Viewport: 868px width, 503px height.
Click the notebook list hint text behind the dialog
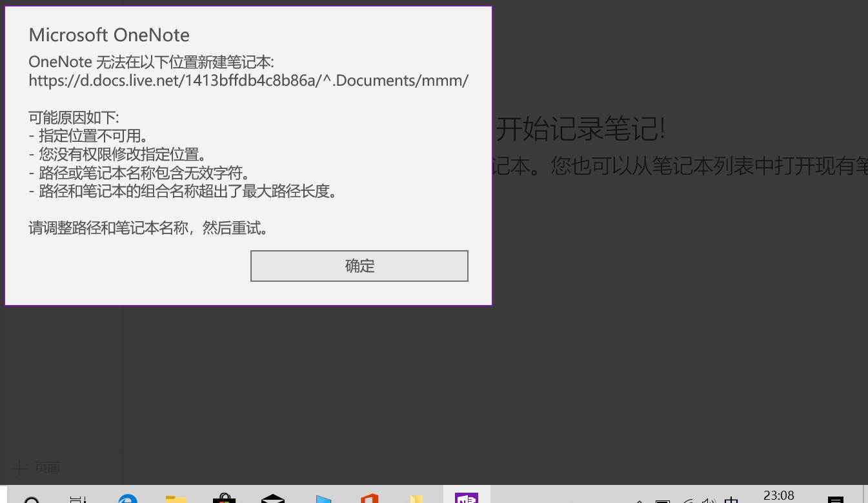click(x=680, y=166)
